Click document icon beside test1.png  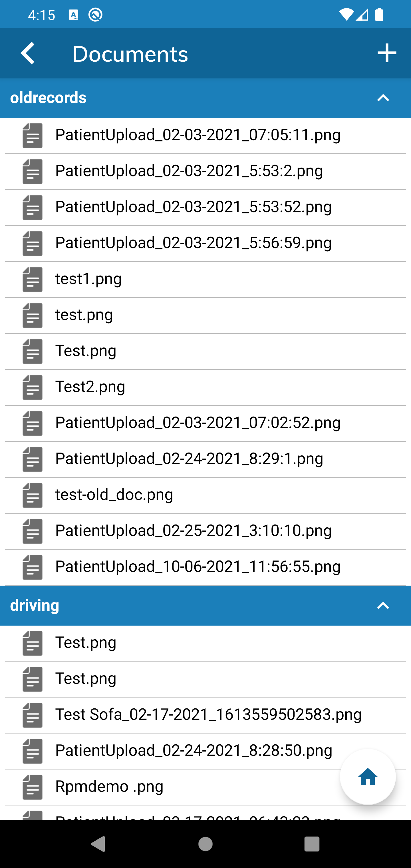[x=32, y=279]
